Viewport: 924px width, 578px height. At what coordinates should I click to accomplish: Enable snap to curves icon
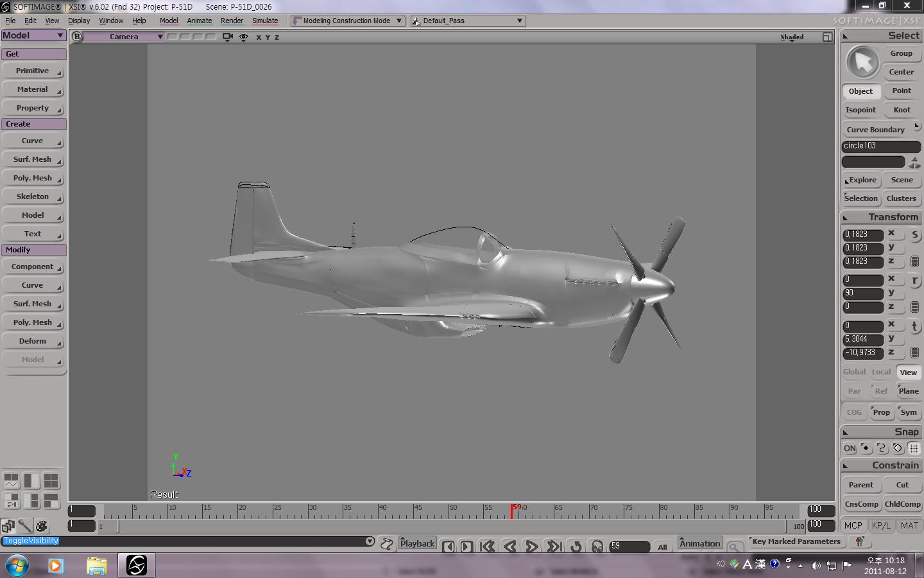[x=882, y=448]
